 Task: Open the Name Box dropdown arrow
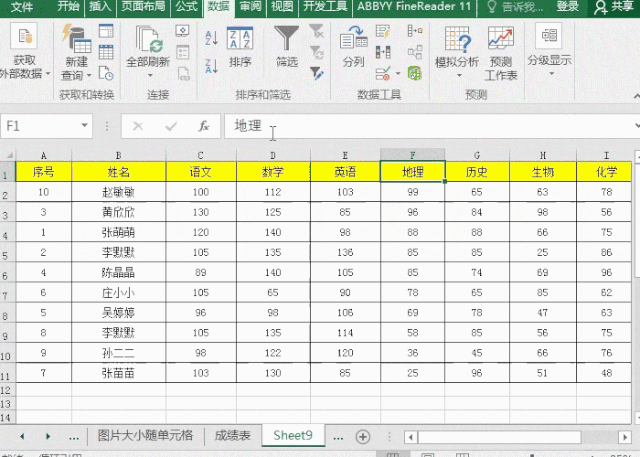pos(84,125)
